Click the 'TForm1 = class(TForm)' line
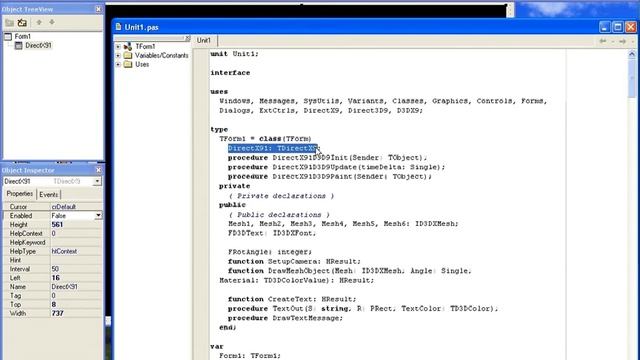Viewport: 640px width, 360px height. (x=265, y=139)
